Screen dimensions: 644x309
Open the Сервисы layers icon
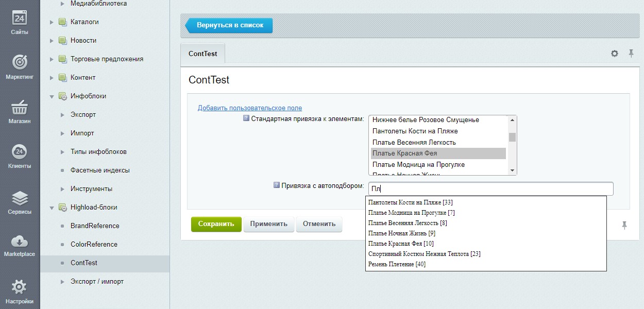(x=20, y=198)
